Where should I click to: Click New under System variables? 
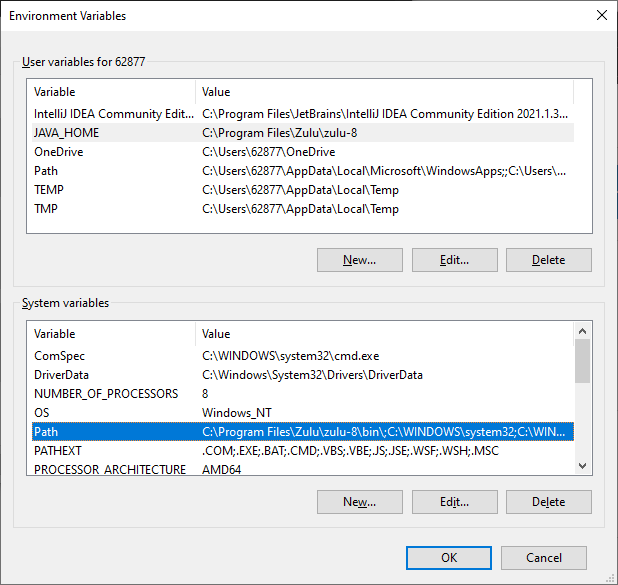(359, 502)
